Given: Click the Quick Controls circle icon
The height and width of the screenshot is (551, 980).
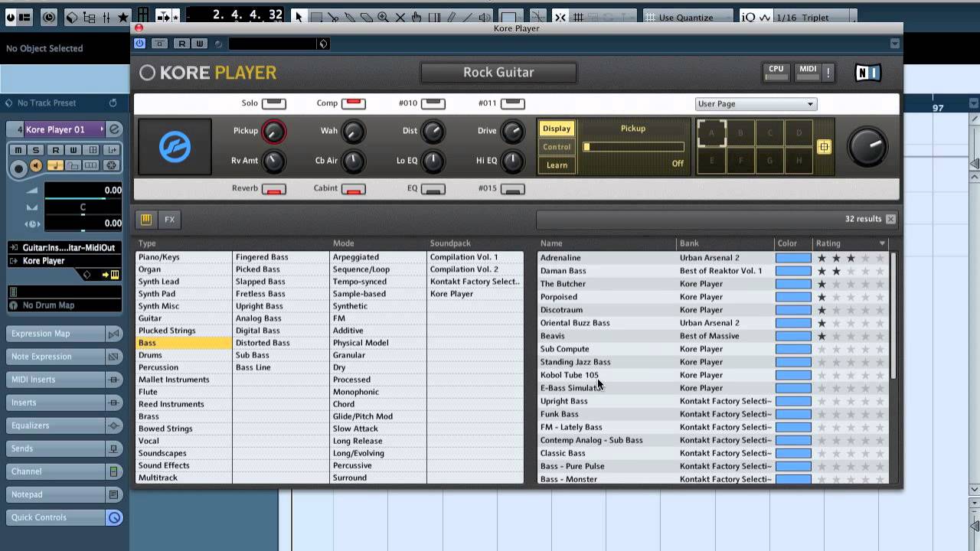Looking at the screenshot, I should click(x=114, y=517).
